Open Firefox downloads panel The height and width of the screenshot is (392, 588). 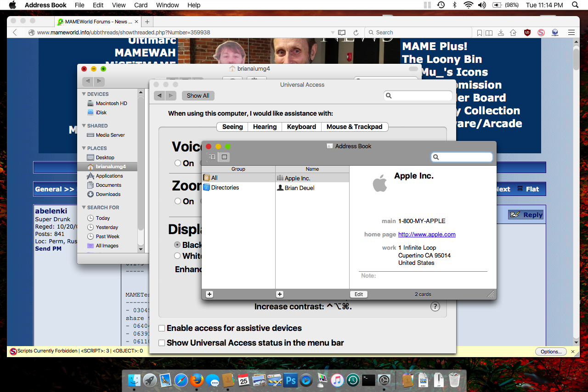click(x=501, y=33)
